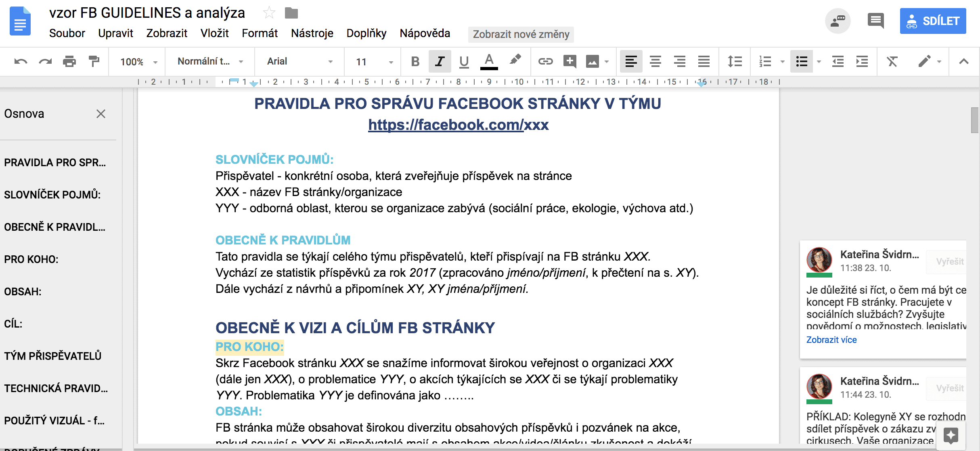980x451 pixels.
Task: Open editing mode pencil dropdown
Action: point(930,61)
